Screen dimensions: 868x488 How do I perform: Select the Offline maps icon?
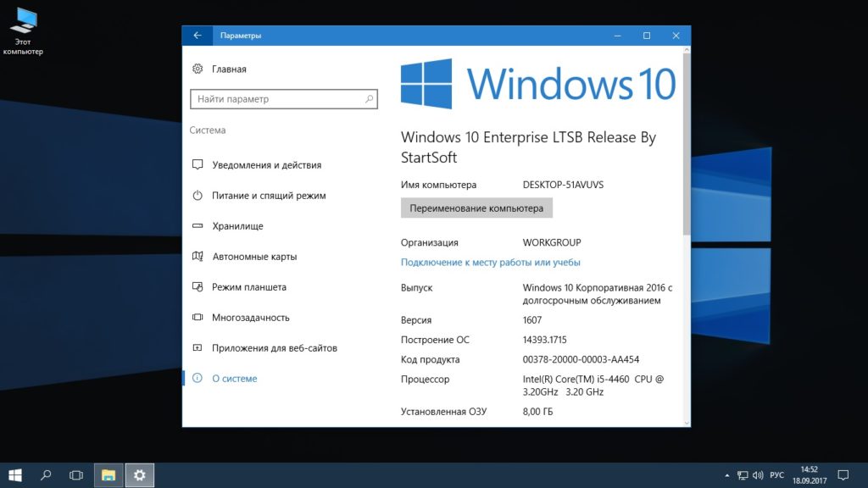click(x=198, y=257)
